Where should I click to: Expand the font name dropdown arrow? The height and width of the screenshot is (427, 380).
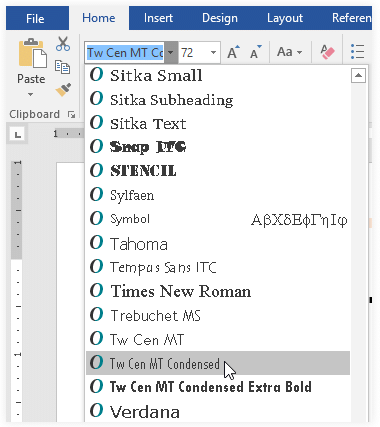coord(171,53)
